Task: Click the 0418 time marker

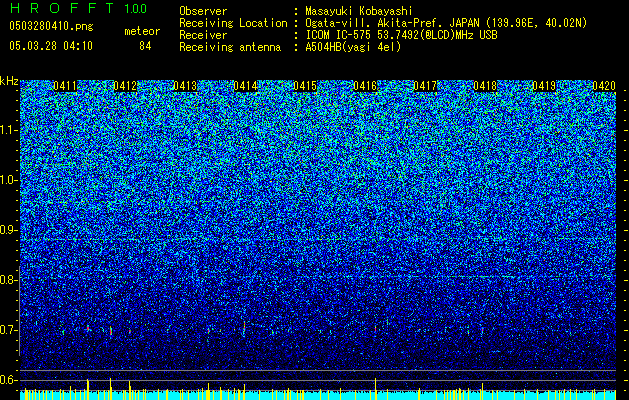Action: (x=485, y=86)
